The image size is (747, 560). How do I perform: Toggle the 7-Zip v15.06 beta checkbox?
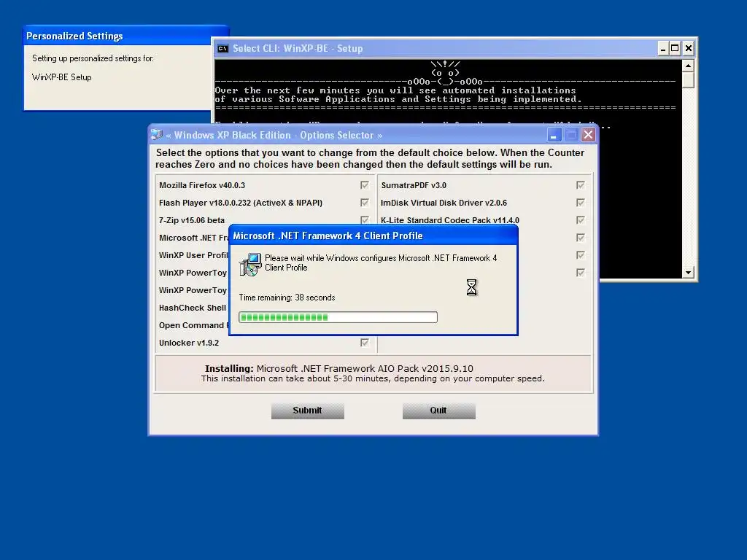point(365,219)
